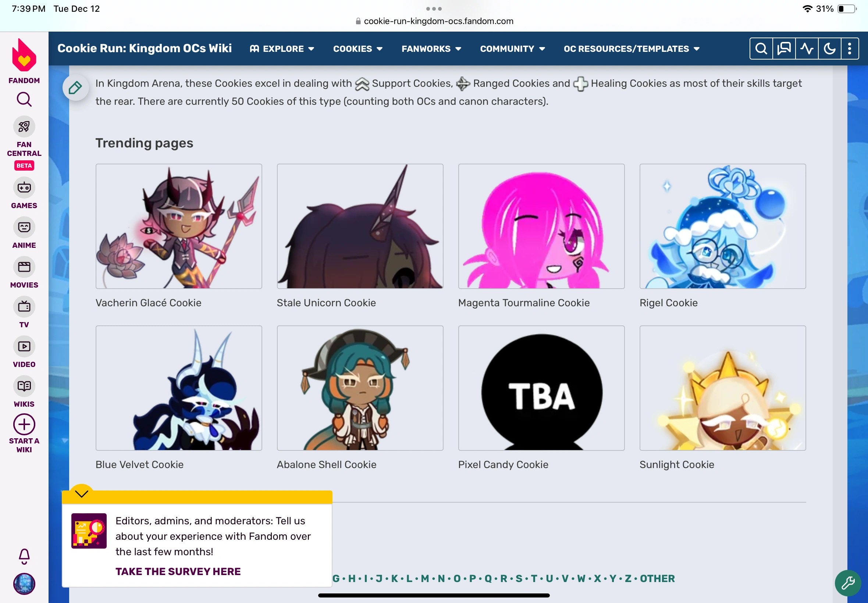Open the Fanworks menu
Viewport: 868px width, 603px height.
[x=431, y=49]
